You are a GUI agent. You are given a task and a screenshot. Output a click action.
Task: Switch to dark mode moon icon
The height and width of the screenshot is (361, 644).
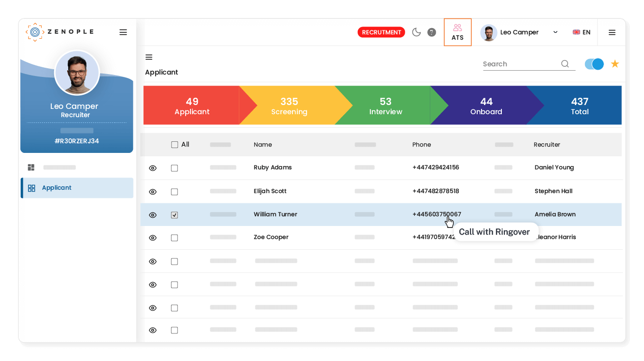tap(416, 32)
